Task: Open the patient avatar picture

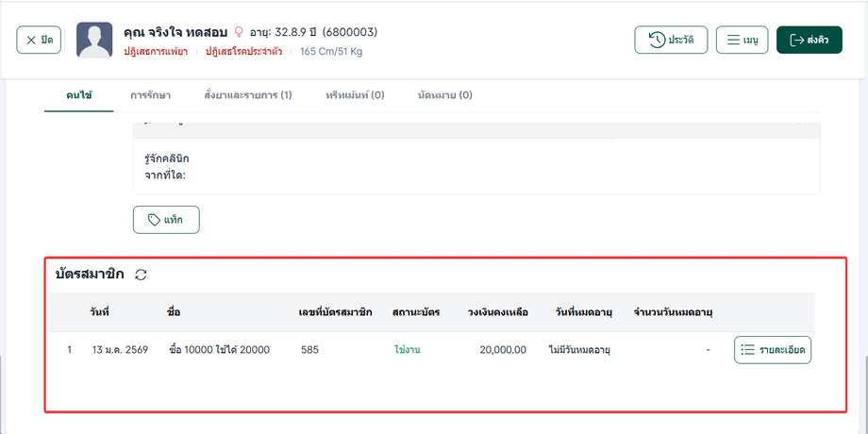Action: pyautogui.click(x=94, y=40)
